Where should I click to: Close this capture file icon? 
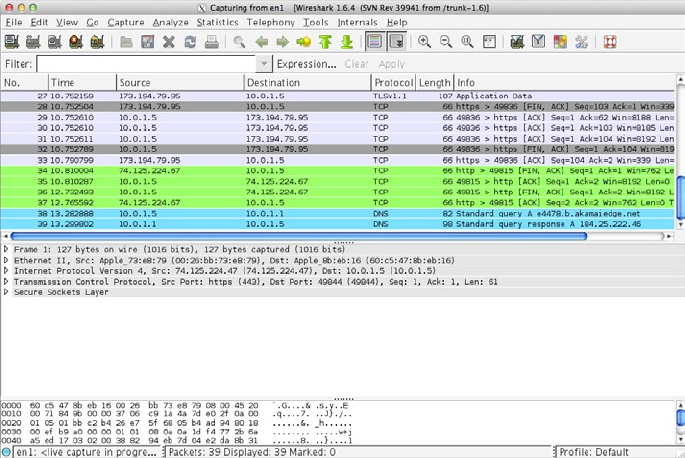tap(169, 42)
